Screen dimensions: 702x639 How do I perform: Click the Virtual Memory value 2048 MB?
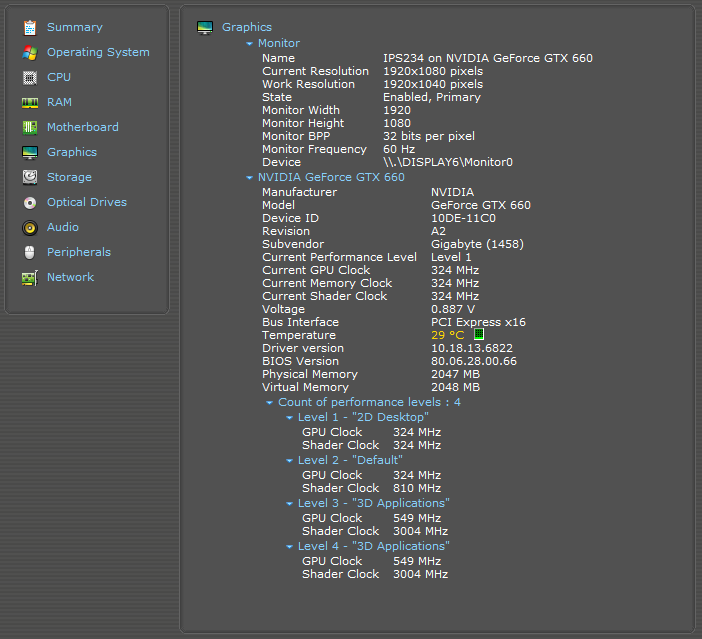pyautogui.click(x=455, y=387)
